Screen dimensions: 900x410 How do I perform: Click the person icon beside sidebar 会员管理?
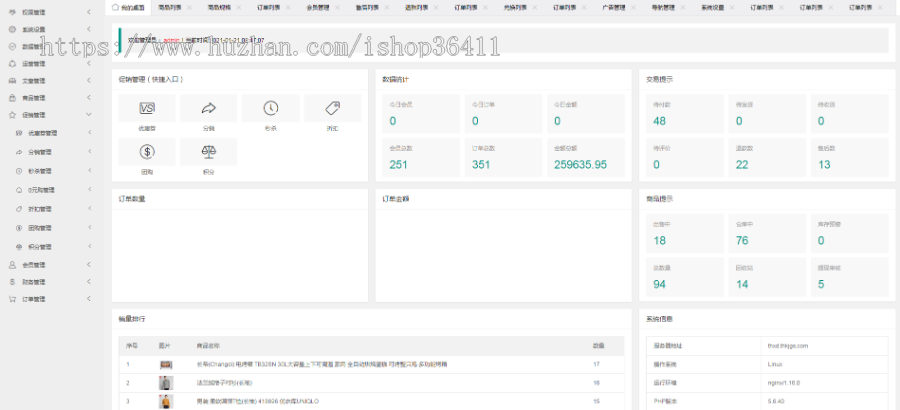point(13,265)
